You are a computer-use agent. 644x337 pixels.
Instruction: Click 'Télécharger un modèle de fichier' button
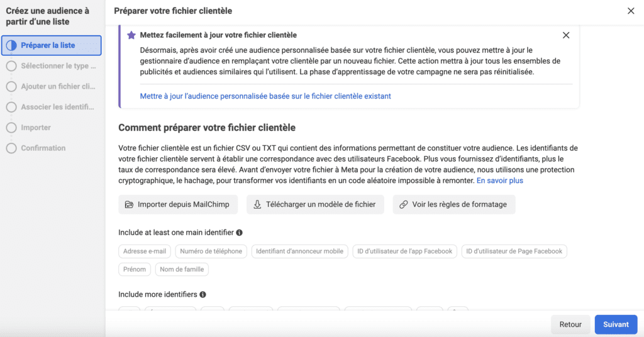pos(314,204)
